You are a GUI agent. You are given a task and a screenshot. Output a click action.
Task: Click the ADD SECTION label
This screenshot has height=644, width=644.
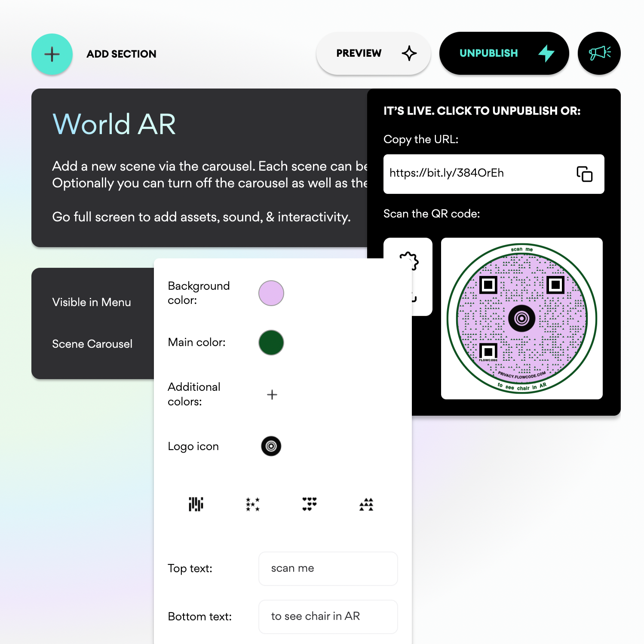point(122,54)
